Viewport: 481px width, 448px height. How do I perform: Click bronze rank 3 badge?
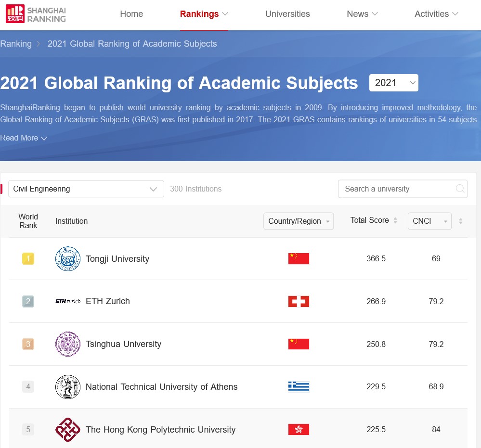click(x=28, y=344)
